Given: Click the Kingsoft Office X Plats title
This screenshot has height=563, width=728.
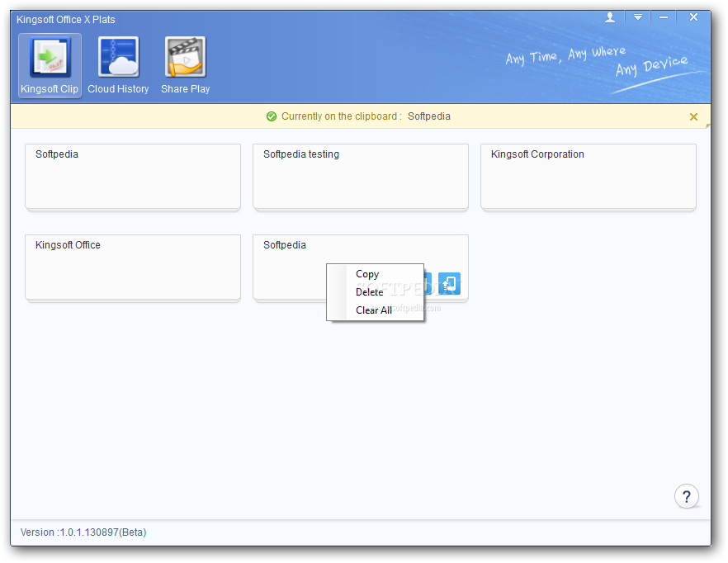Looking at the screenshot, I should pyautogui.click(x=66, y=20).
